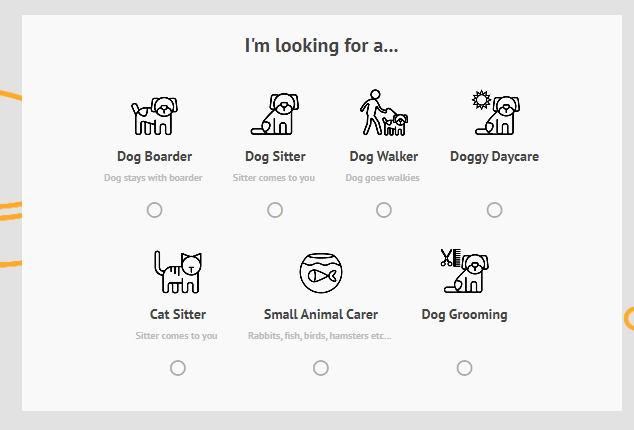
Task: Select the Dog Boarder radio button
Action: click(154, 210)
